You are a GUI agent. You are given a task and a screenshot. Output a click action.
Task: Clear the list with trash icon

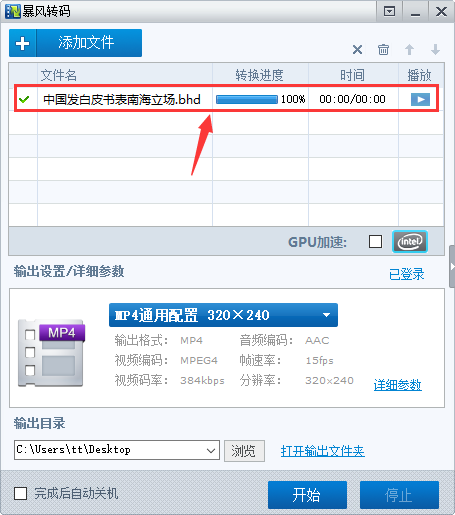[x=383, y=50]
